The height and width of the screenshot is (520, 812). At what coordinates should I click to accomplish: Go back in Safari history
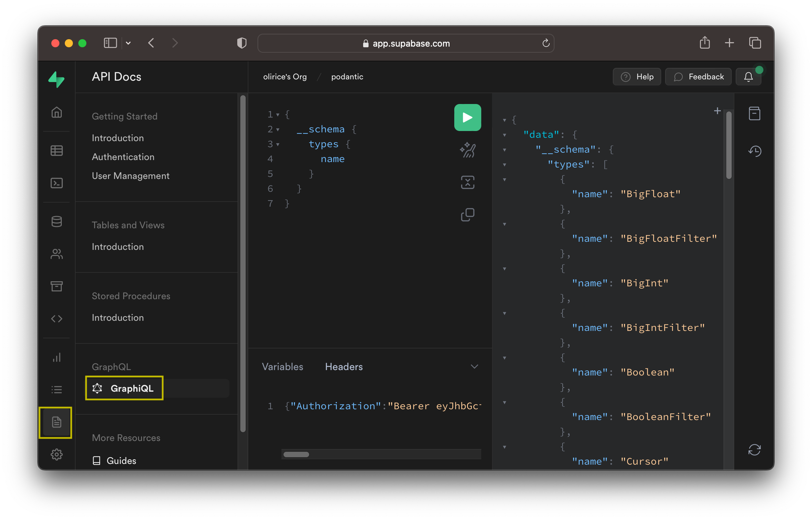(x=151, y=43)
